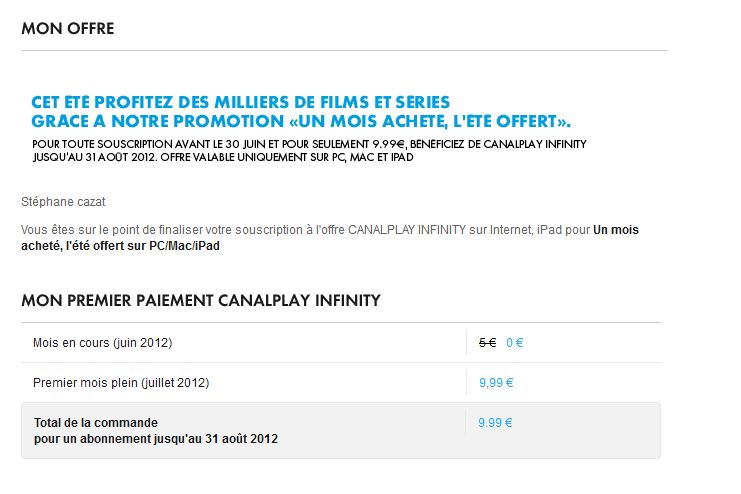Select the 'Mois en cours (juin 2012)' row
Image resolution: width=741 pixels, height=494 pixels.
(x=341, y=343)
